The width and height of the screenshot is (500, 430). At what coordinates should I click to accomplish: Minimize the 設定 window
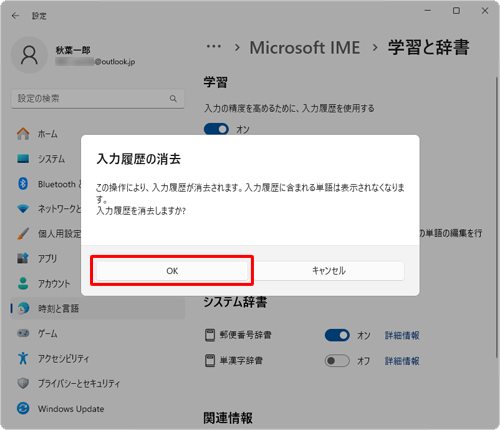tap(428, 11)
